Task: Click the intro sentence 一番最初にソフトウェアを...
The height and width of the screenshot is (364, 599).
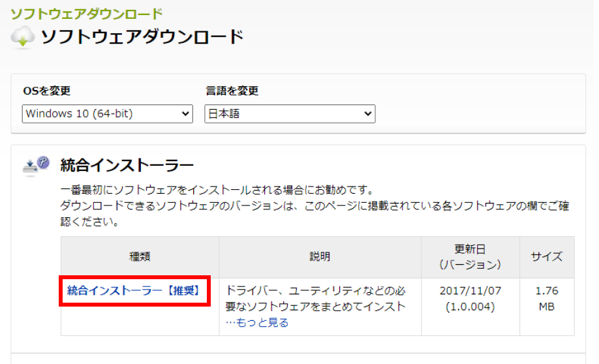Action: tap(217, 189)
